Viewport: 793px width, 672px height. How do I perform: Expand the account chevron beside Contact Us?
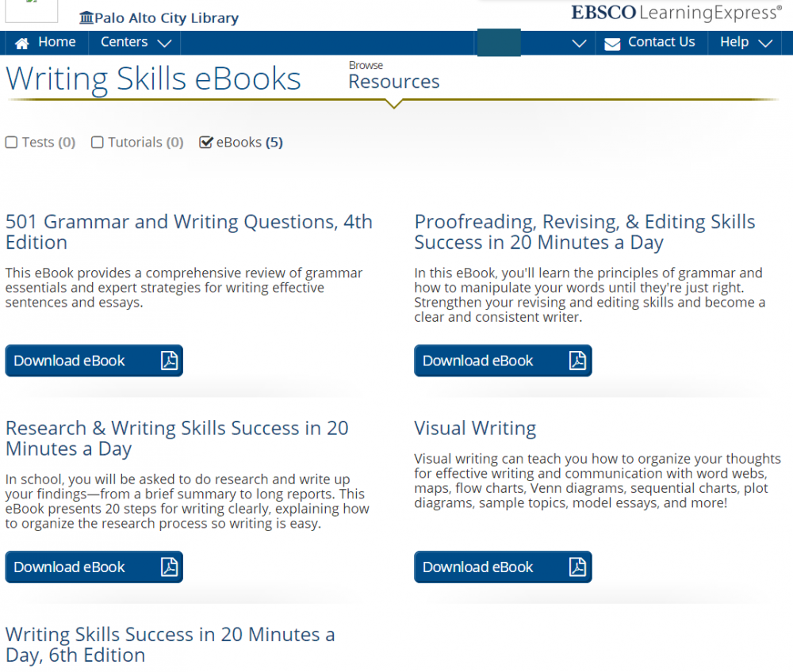[x=580, y=44]
